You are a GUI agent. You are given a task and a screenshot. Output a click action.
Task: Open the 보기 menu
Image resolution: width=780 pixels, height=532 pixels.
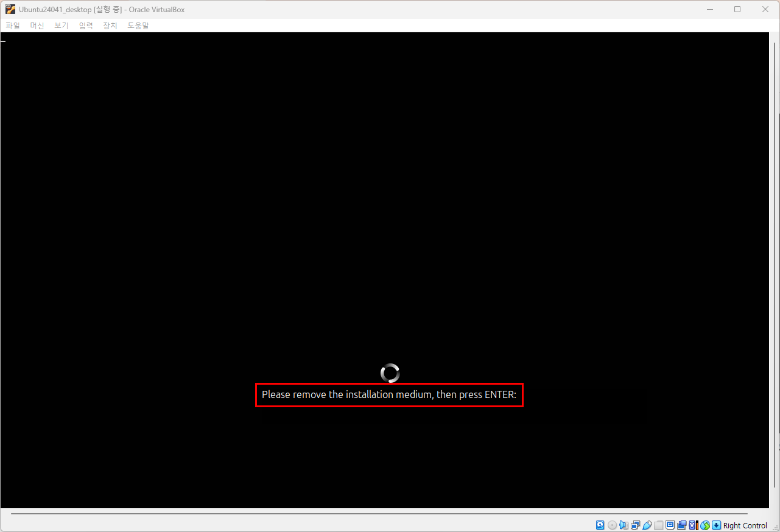point(61,26)
